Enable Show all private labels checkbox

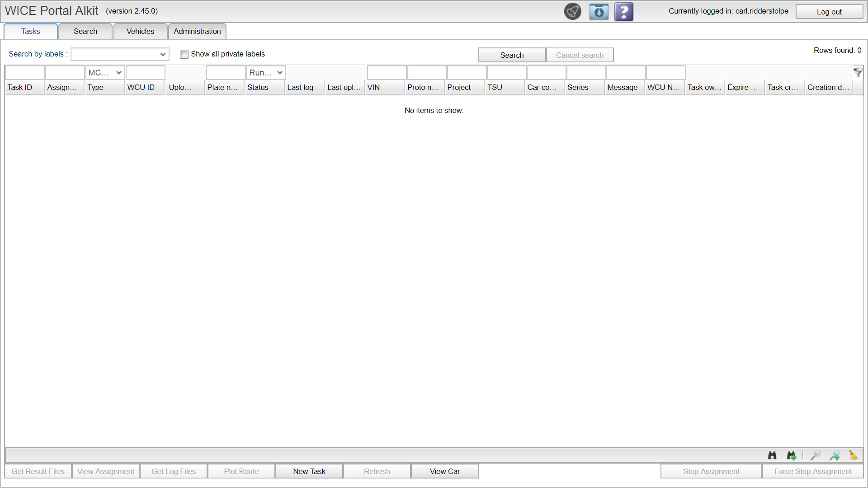point(184,54)
